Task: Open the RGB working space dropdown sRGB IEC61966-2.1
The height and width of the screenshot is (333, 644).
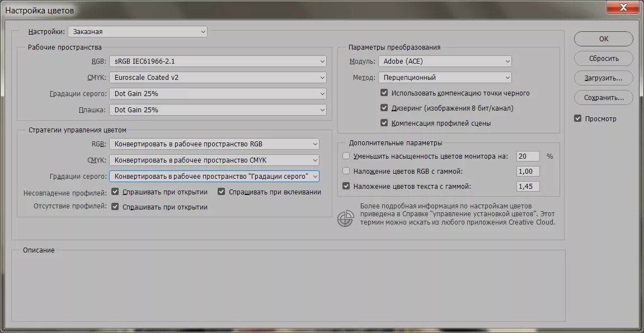Action: 218,61
